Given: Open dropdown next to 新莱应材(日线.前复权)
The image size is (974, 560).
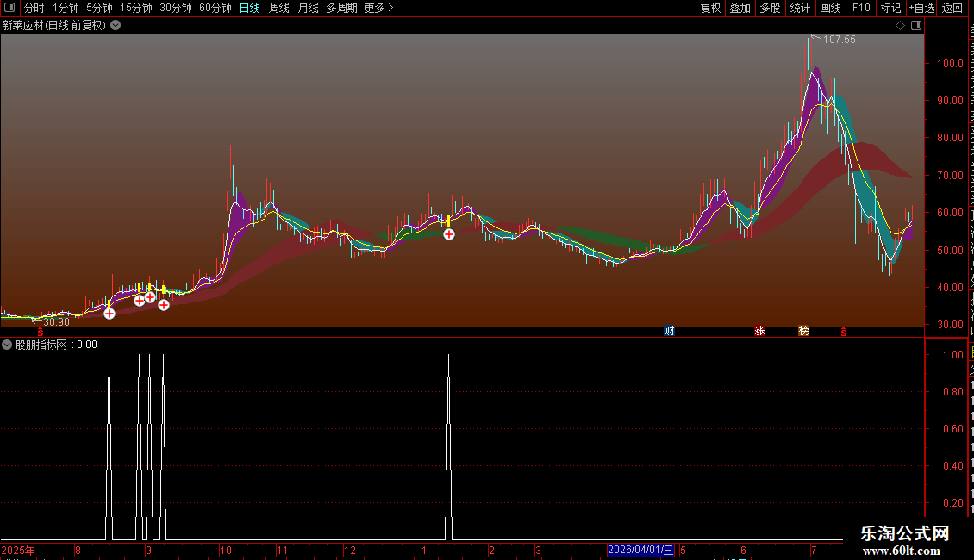Looking at the screenshot, I should pyautogui.click(x=116, y=26).
